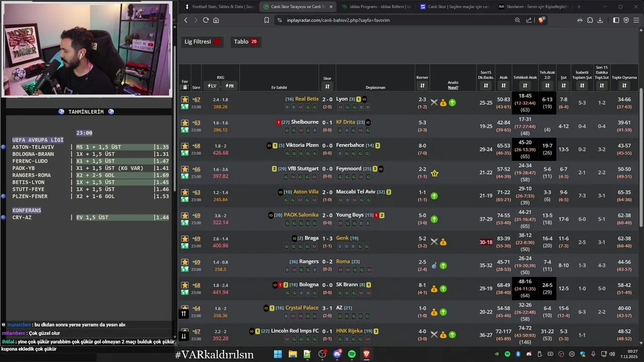Image resolution: width=644 pixels, height=362 pixels.
Task: Open browser main menu hamburger icon
Action: coord(636,20)
